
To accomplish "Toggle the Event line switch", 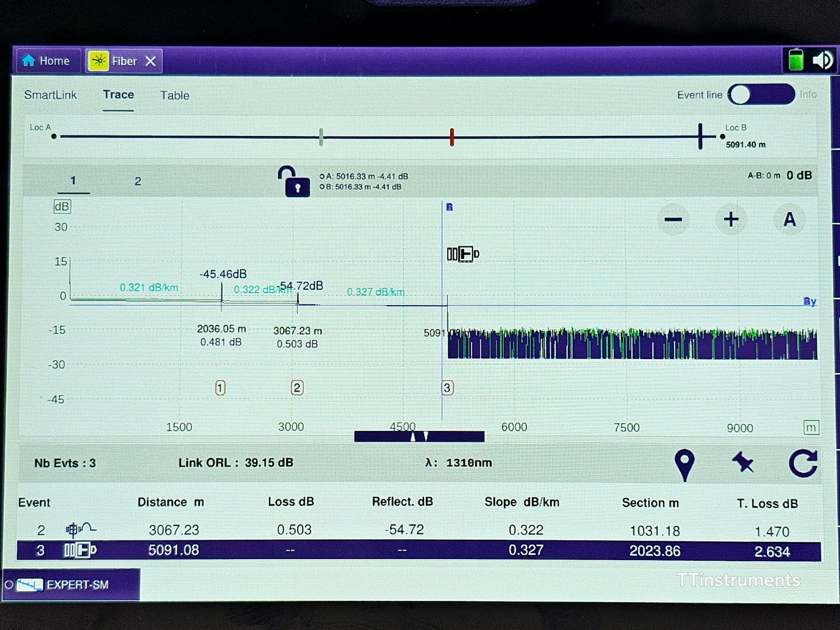I will [761, 95].
